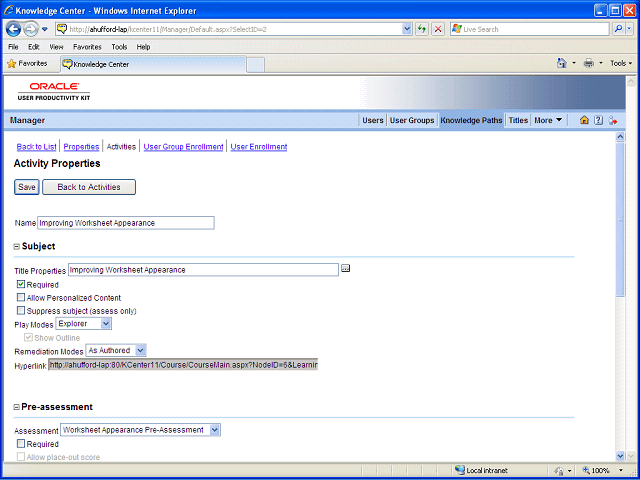The height and width of the screenshot is (480, 640).
Task: Click the browser Forward arrow button
Action: tap(31, 29)
